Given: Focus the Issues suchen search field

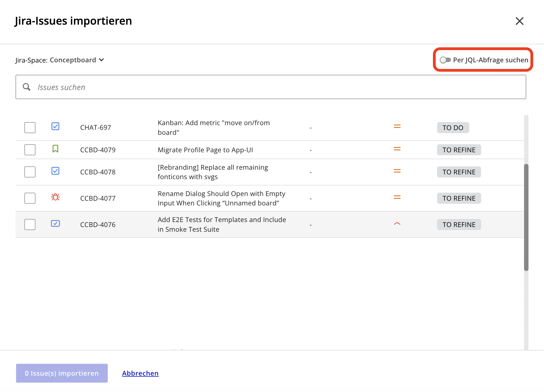Looking at the screenshot, I should pos(277,87).
